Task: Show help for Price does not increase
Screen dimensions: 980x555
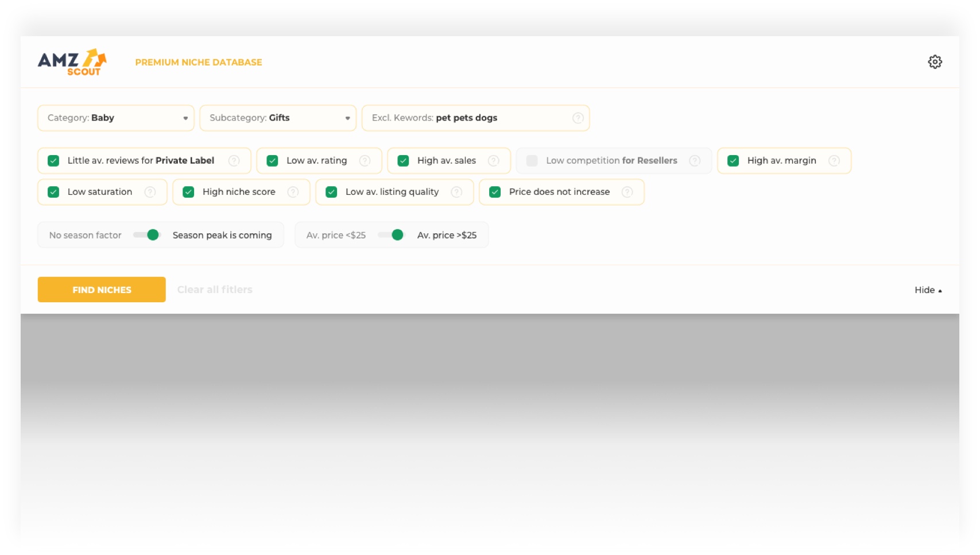Action: pos(627,192)
